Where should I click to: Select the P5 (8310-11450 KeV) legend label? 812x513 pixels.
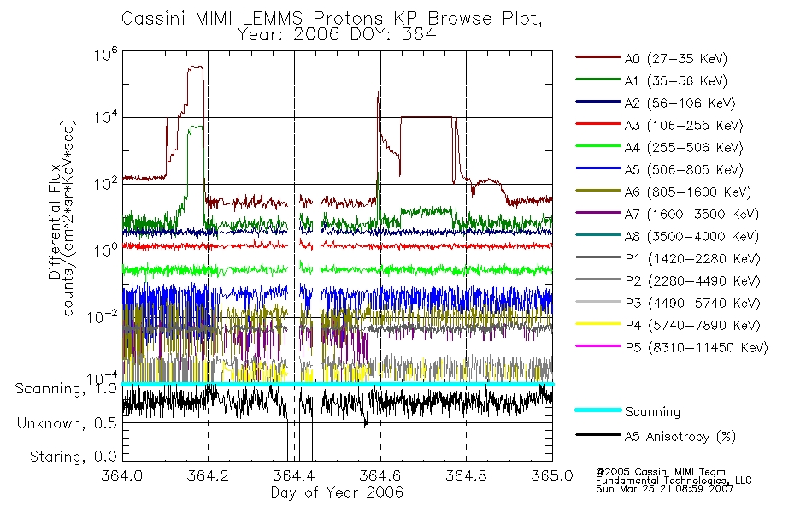click(x=697, y=348)
